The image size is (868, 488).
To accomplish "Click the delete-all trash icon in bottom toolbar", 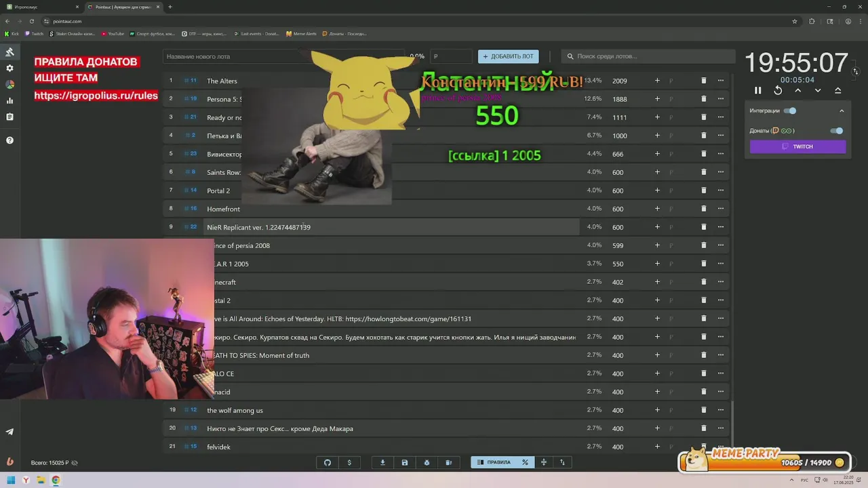I will coord(448,462).
